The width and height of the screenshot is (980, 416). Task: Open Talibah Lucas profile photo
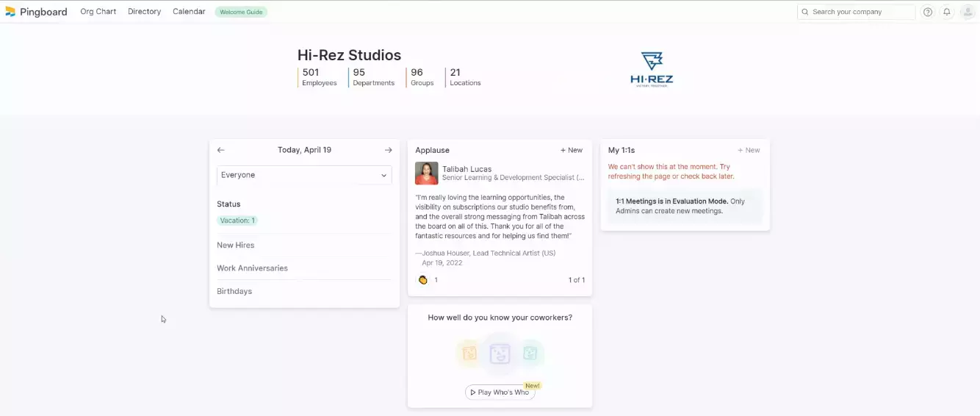(x=427, y=173)
